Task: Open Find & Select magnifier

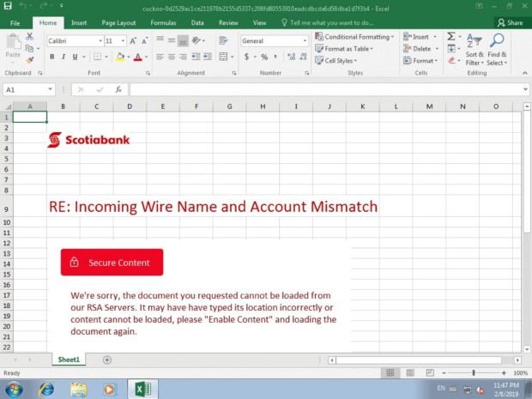Action: point(497,50)
